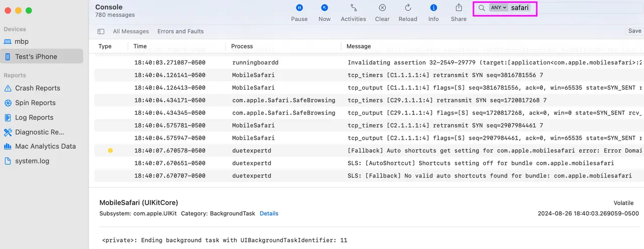Open the Details link for BackgroundTask
The height and width of the screenshot is (249, 644).
[x=269, y=214]
